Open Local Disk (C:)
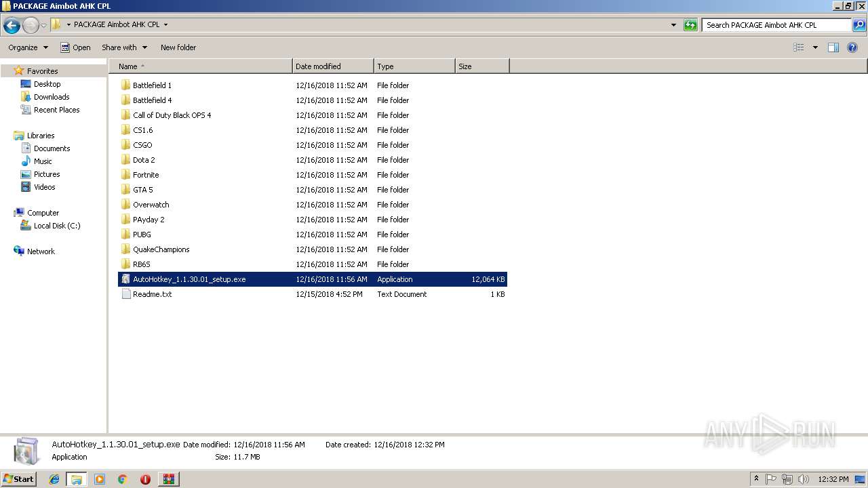868x488 pixels. tap(57, 226)
